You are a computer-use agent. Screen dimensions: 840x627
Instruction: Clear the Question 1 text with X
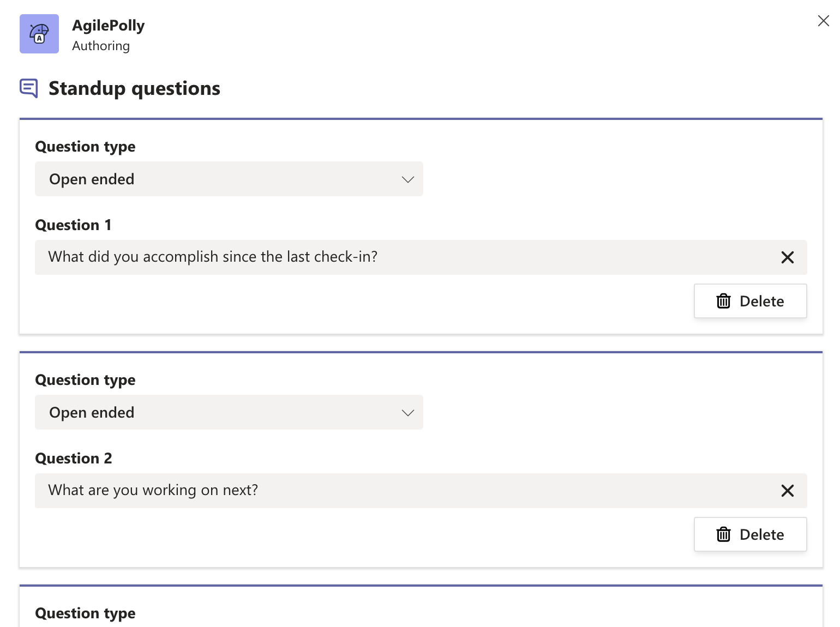point(787,257)
